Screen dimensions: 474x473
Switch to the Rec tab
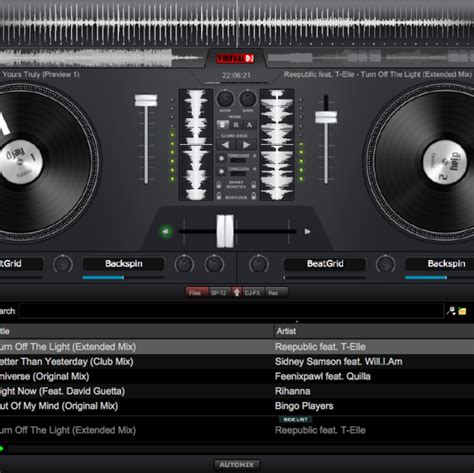coord(276,292)
